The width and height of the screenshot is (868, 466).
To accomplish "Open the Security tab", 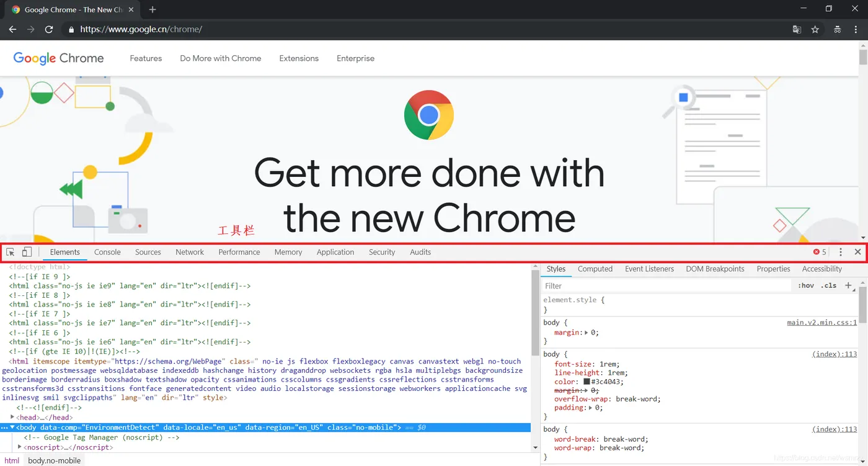I will (382, 252).
